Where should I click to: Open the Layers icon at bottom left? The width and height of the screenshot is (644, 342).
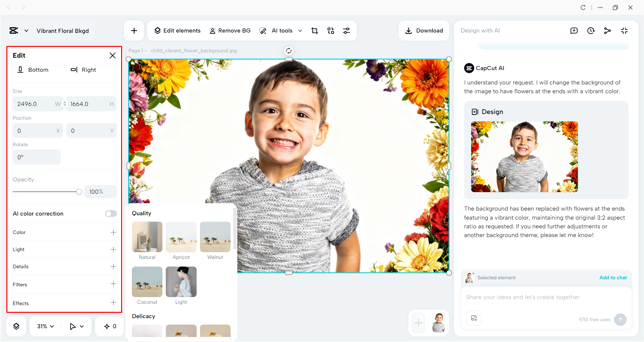click(16, 326)
